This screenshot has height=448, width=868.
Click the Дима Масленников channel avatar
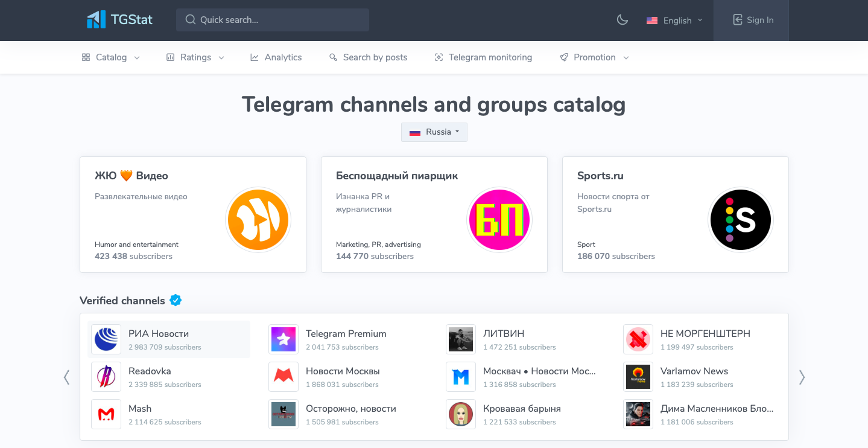coord(638,414)
